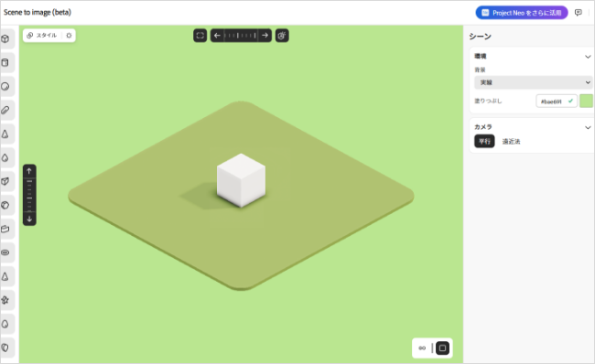Toggle the dark square view mode button

coord(442,348)
